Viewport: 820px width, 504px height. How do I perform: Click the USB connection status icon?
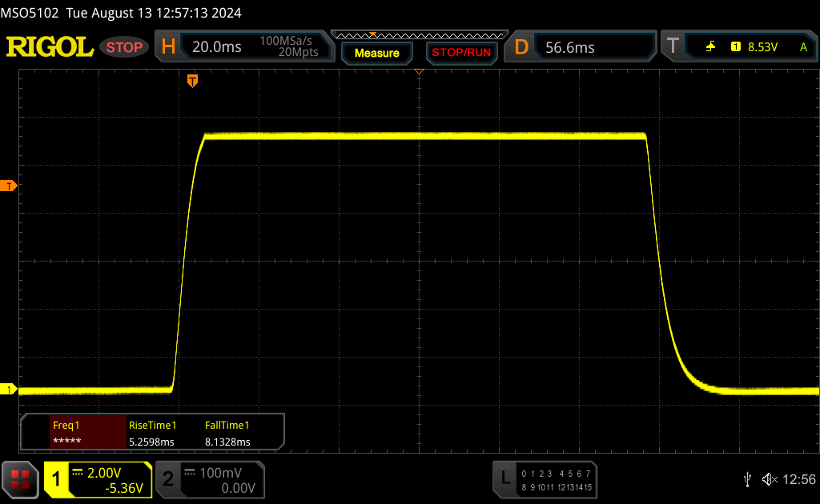(747, 479)
